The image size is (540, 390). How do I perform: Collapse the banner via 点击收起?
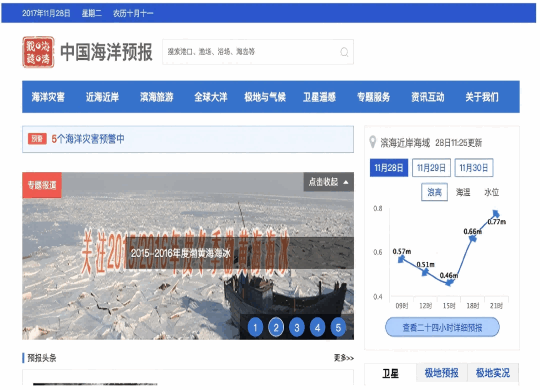coord(329,182)
